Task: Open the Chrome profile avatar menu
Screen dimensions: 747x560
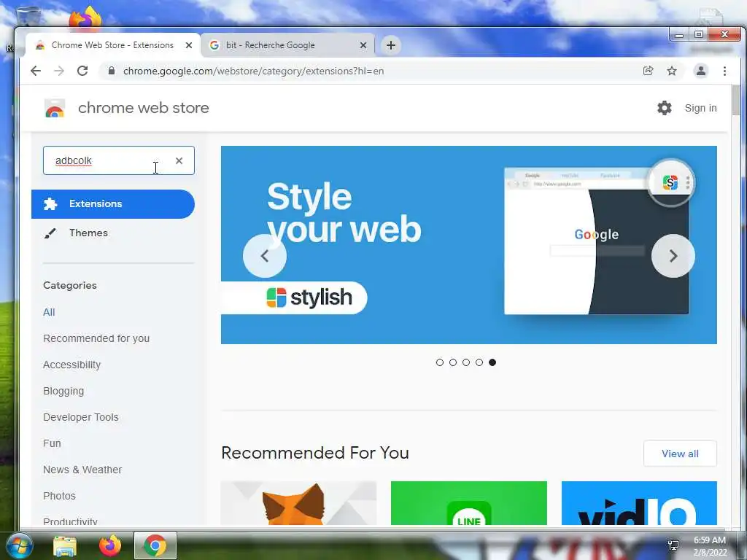Action: pos(701,71)
